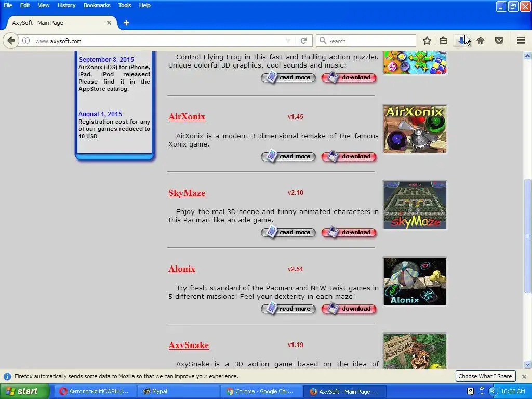532x399 pixels.
Task: Click the help question mark tray icon
Action: click(470, 392)
